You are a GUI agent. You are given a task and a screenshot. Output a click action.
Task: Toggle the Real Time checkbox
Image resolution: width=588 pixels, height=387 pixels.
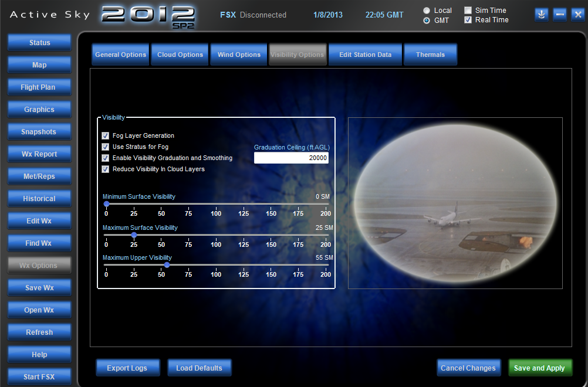[x=468, y=20]
